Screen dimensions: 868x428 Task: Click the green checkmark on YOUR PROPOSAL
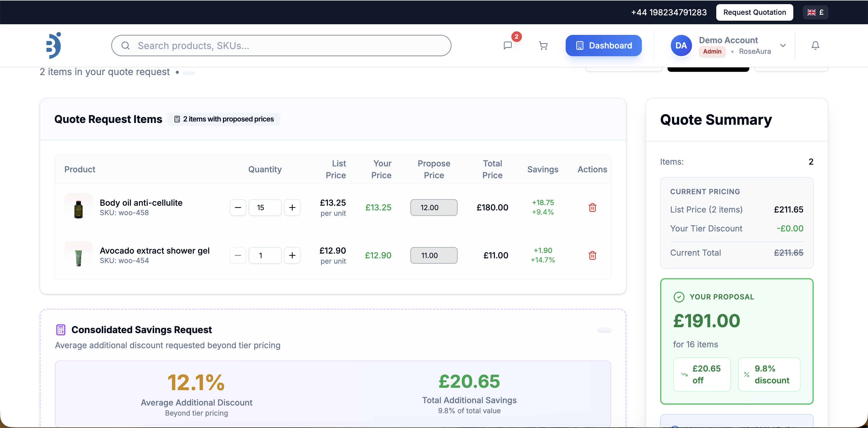point(679,297)
